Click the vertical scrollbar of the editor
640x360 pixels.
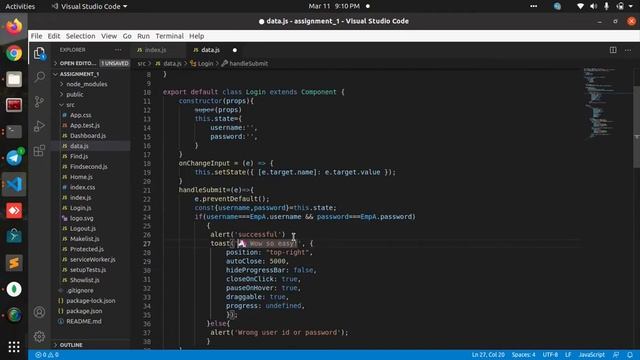click(636, 127)
